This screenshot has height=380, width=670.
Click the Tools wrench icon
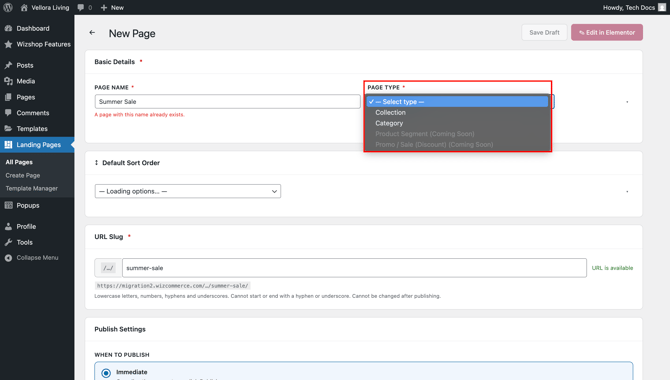(8, 242)
